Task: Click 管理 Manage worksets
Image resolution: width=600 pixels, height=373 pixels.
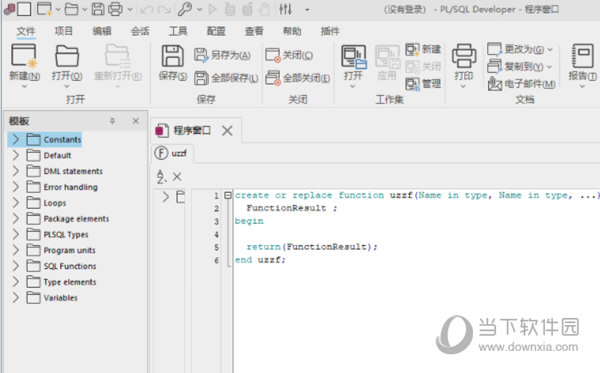Action: [423, 83]
